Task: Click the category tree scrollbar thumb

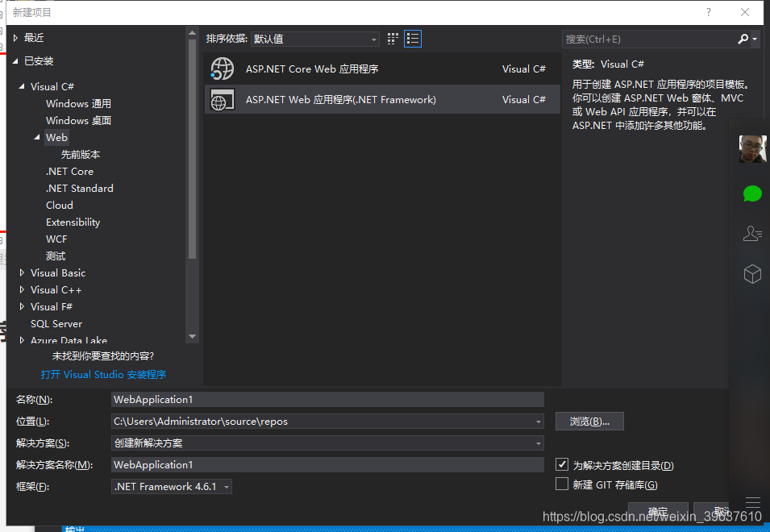Action: (x=193, y=149)
